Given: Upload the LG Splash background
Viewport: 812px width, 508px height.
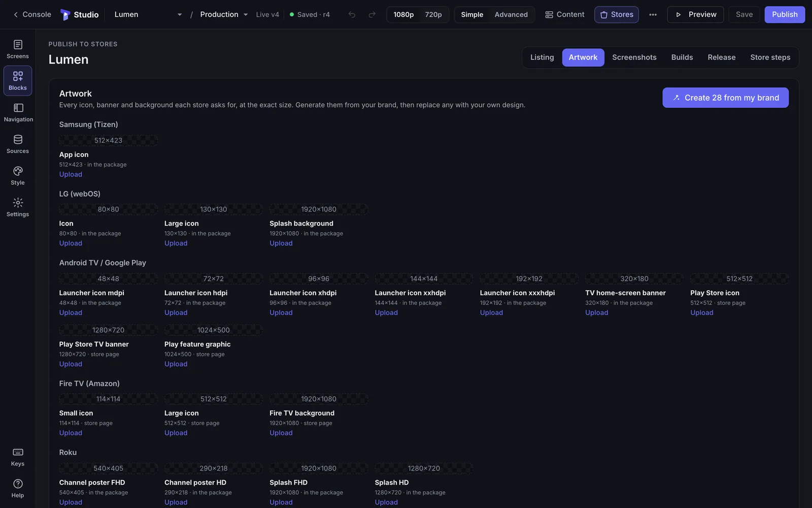Looking at the screenshot, I should click(281, 243).
